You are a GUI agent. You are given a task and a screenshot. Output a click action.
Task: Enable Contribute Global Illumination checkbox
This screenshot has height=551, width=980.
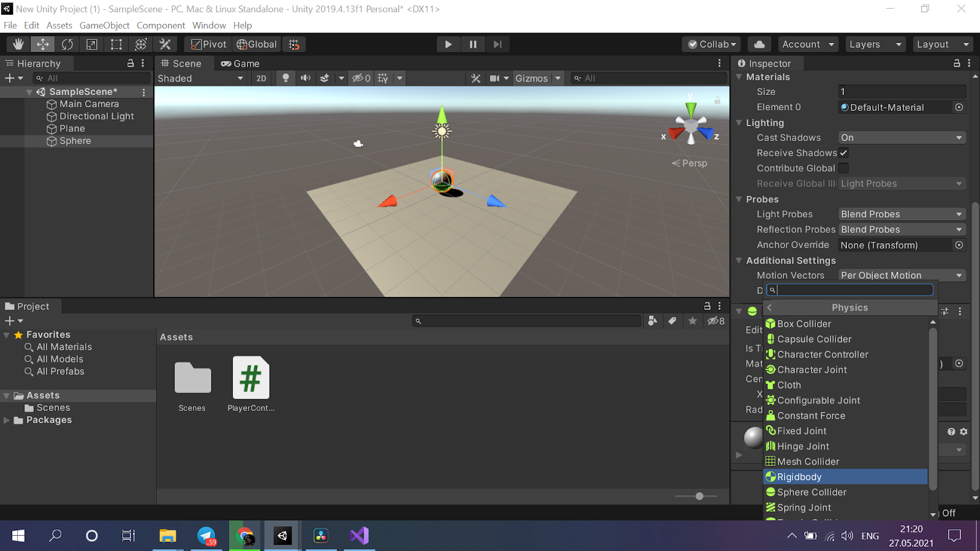point(843,168)
